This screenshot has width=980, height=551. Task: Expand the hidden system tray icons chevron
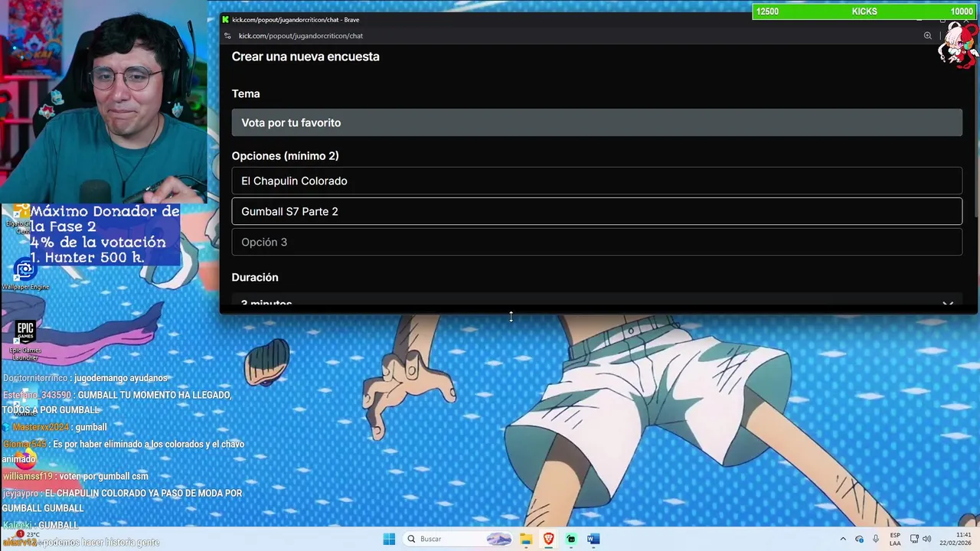[843, 539]
